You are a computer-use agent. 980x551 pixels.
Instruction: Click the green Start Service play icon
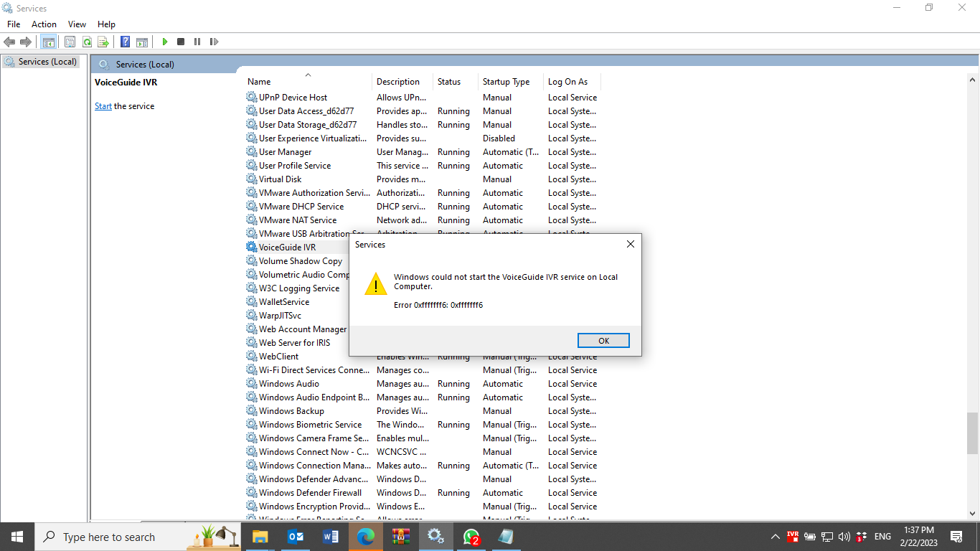pos(164,42)
